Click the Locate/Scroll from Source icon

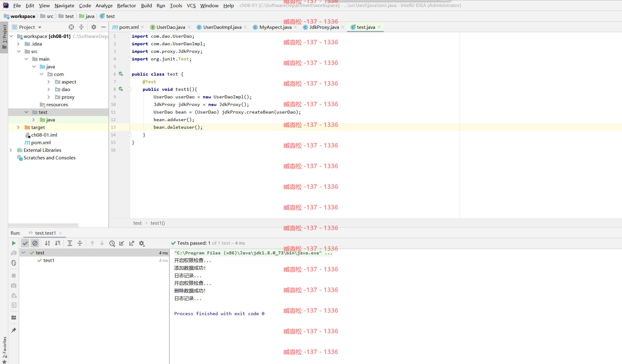point(71,27)
